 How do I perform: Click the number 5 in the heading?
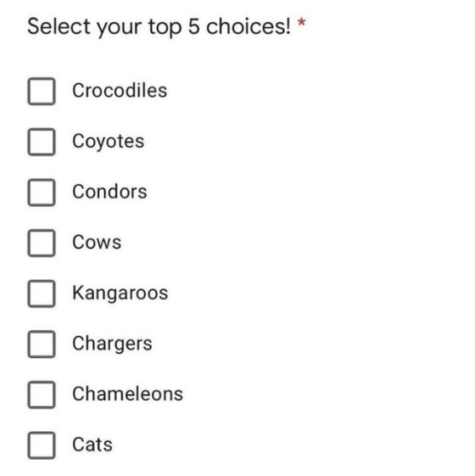[x=193, y=26]
